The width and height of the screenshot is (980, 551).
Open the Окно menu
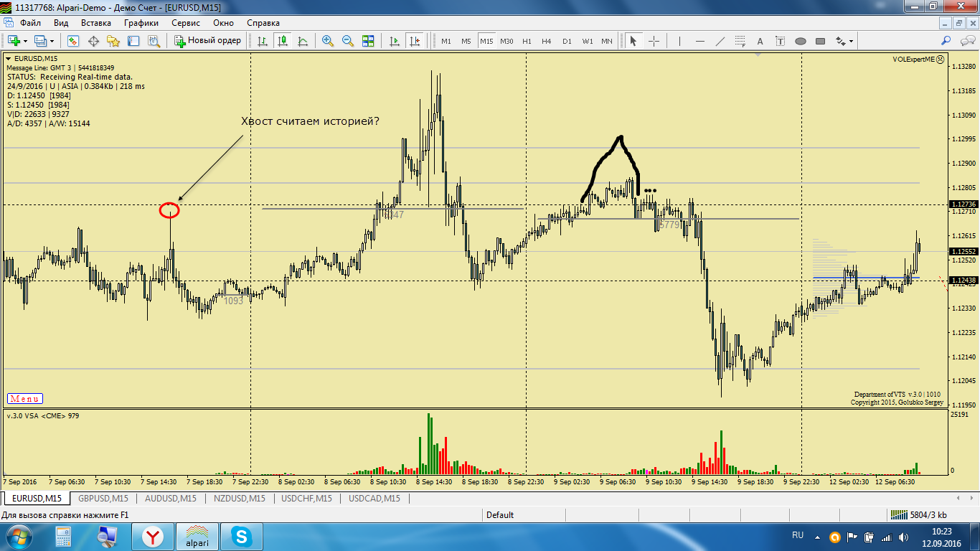(x=223, y=22)
